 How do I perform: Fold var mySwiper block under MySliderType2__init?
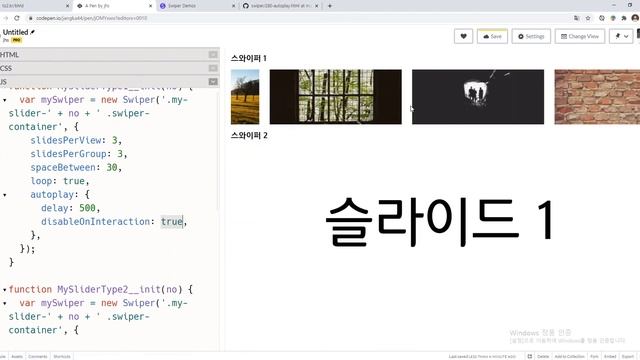click(x=4, y=303)
